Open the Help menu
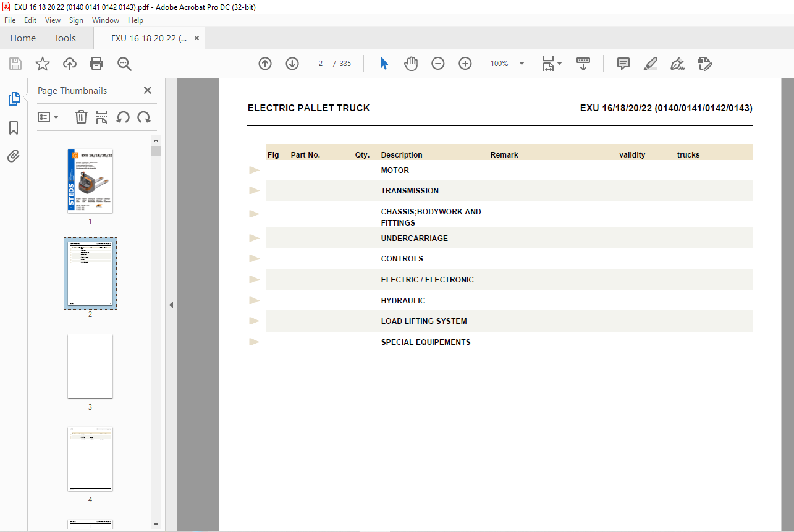This screenshot has height=532, width=794. click(135, 20)
